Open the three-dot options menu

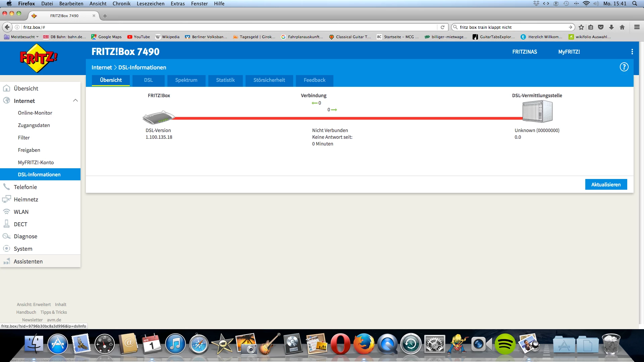coord(632,52)
